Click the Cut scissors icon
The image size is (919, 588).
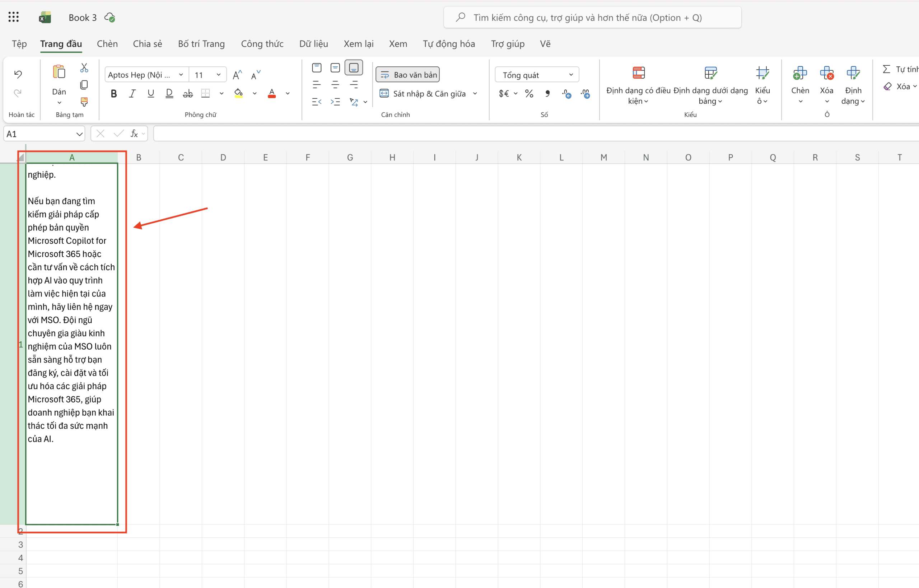coord(84,68)
